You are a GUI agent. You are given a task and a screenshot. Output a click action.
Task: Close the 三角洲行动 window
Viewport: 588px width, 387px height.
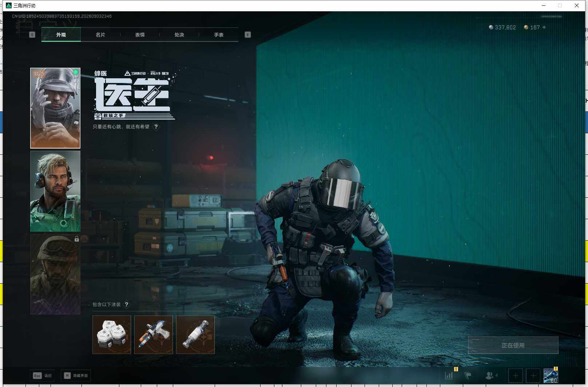(577, 5)
